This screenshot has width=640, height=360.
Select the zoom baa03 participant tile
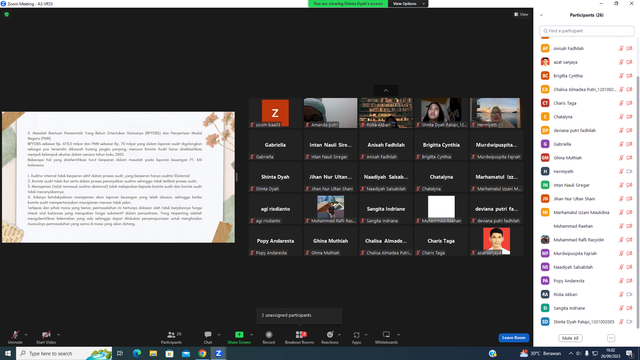(275, 113)
